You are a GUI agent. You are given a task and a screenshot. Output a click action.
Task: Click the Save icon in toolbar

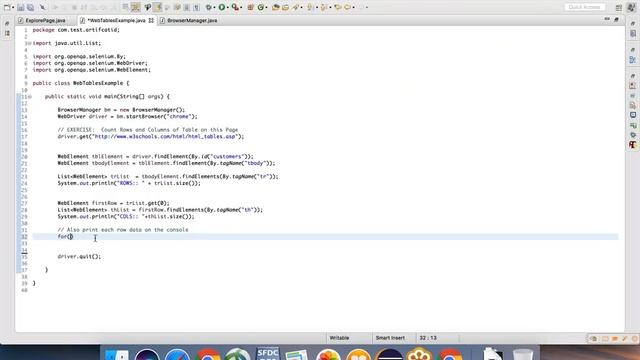[x=20, y=7]
